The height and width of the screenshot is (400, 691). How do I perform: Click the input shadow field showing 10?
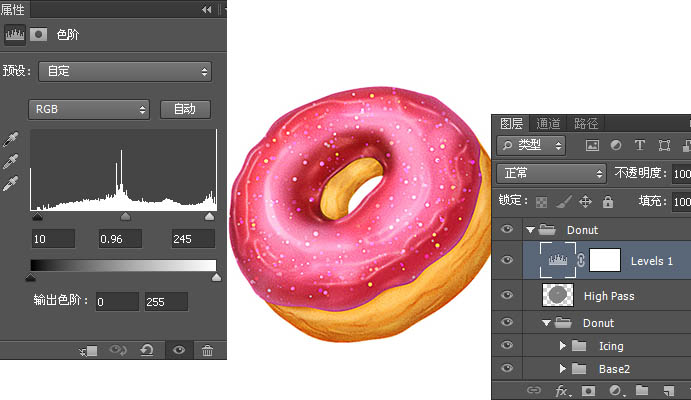click(x=53, y=239)
